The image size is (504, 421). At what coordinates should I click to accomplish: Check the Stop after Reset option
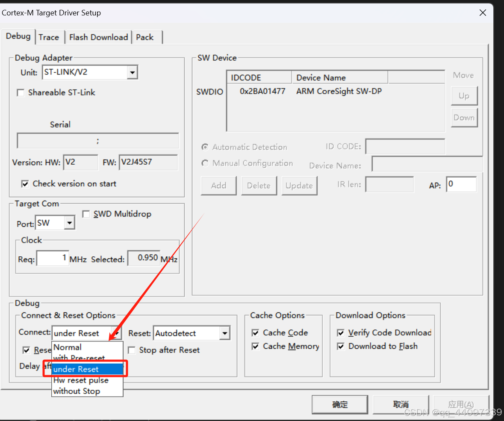pyautogui.click(x=131, y=350)
